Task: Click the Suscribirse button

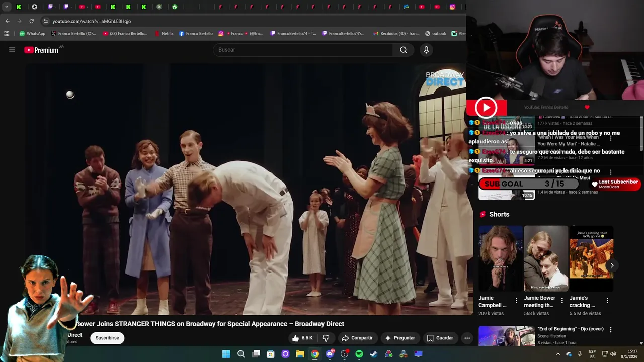Action: pyautogui.click(x=107, y=338)
